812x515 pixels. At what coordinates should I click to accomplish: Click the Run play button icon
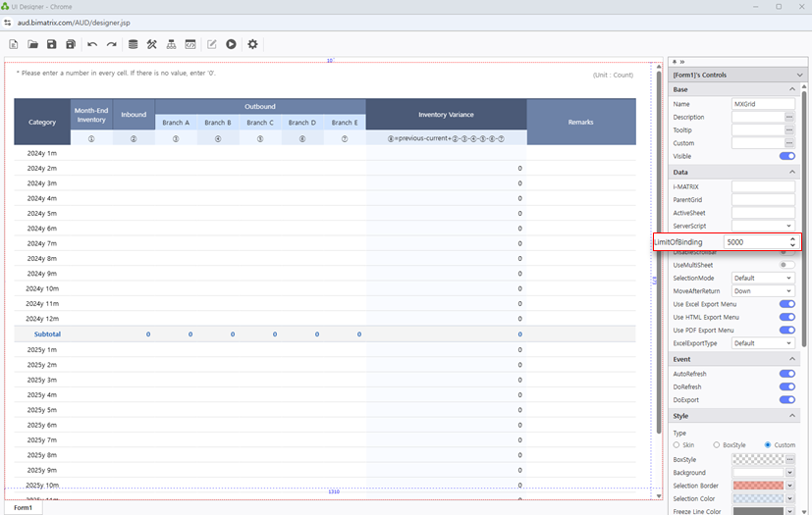click(x=231, y=44)
